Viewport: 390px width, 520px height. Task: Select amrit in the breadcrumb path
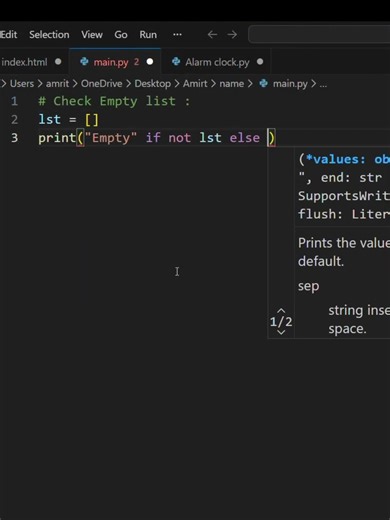point(57,83)
